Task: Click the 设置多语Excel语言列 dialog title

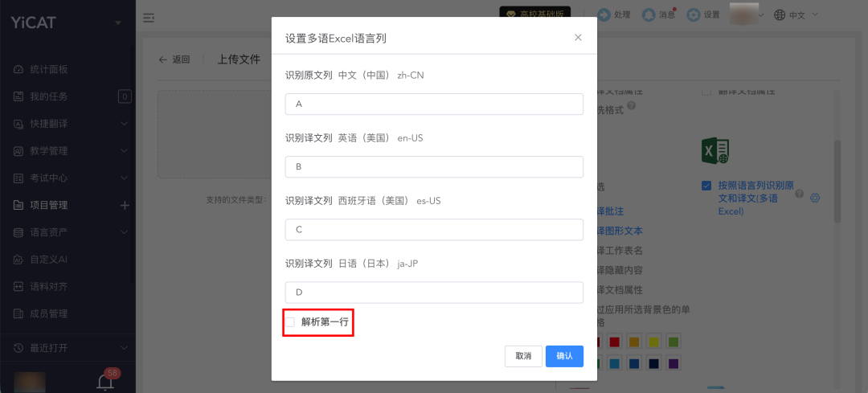Action: (335, 39)
